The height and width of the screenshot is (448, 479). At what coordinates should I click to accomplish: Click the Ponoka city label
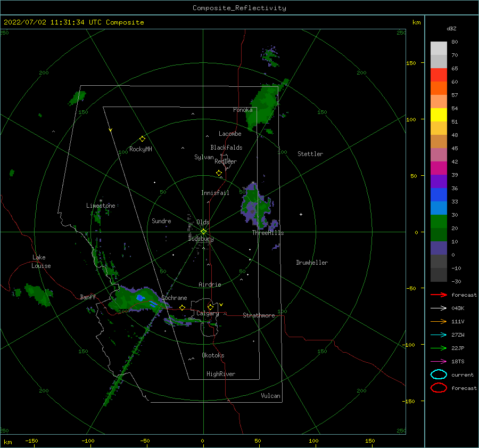243,110
